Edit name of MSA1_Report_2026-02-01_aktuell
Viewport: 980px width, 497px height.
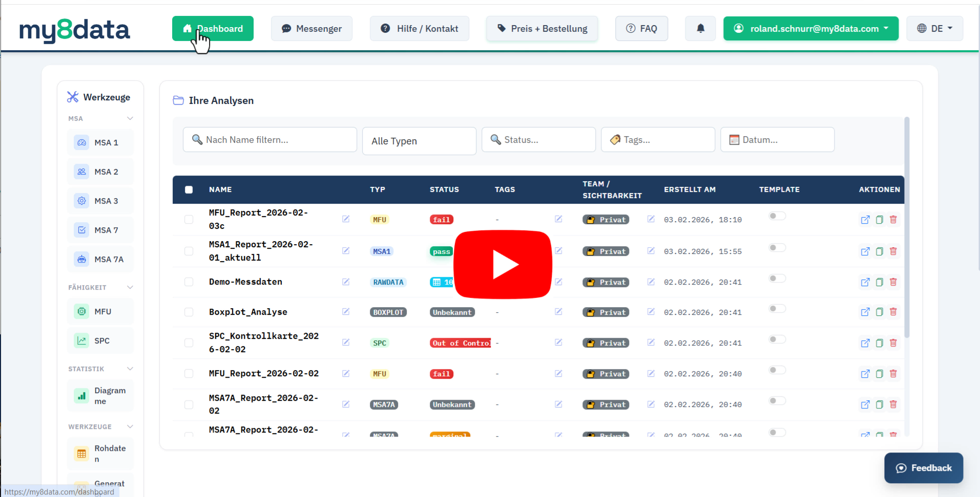(346, 251)
